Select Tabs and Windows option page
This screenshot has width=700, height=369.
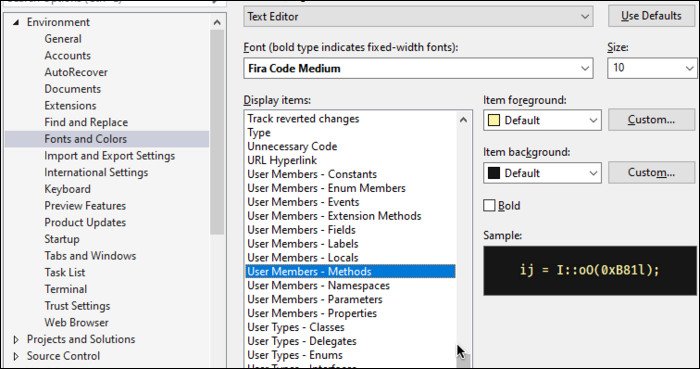point(90,256)
